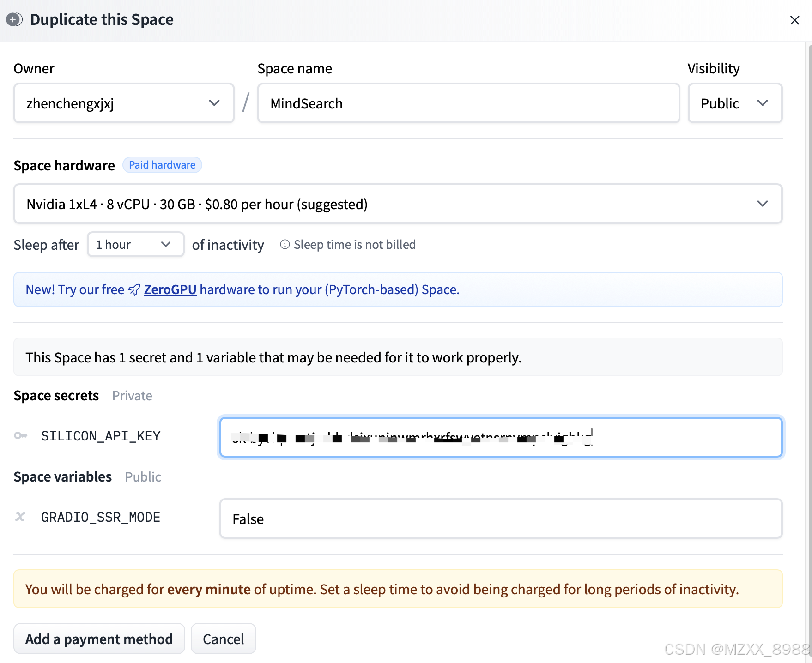
Task: Click the info icon near sleep time note
Action: pyautogui.click(x=285, y=244)
